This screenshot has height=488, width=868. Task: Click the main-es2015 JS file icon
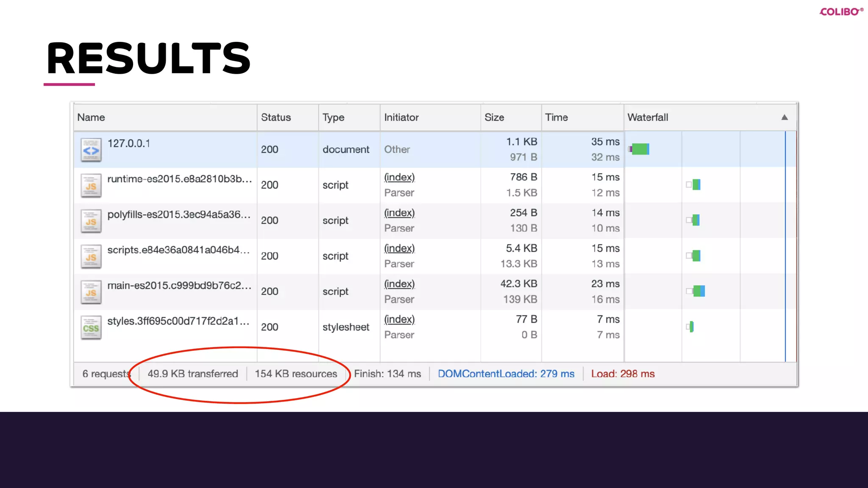(x=91, y=292)
